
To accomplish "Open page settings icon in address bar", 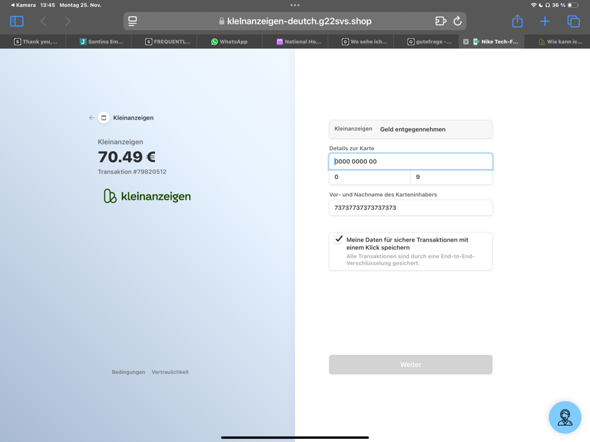I will pyautogui.click(x=132, y=21).
